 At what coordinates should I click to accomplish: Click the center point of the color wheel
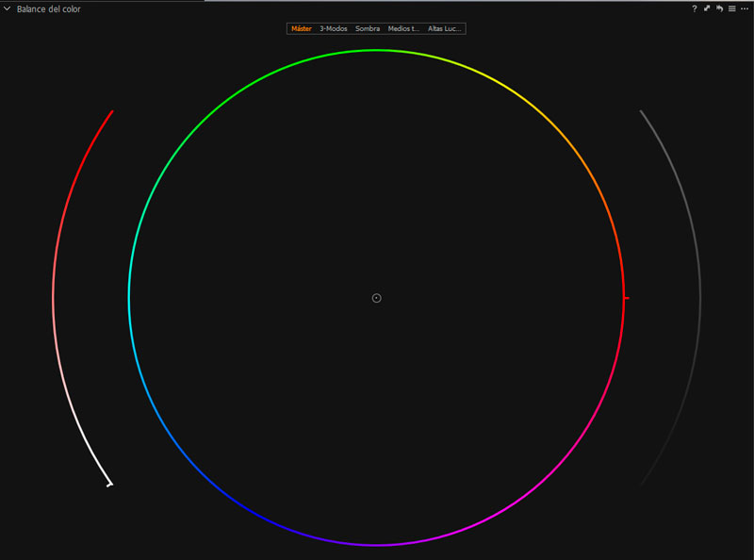pos(377,298)
